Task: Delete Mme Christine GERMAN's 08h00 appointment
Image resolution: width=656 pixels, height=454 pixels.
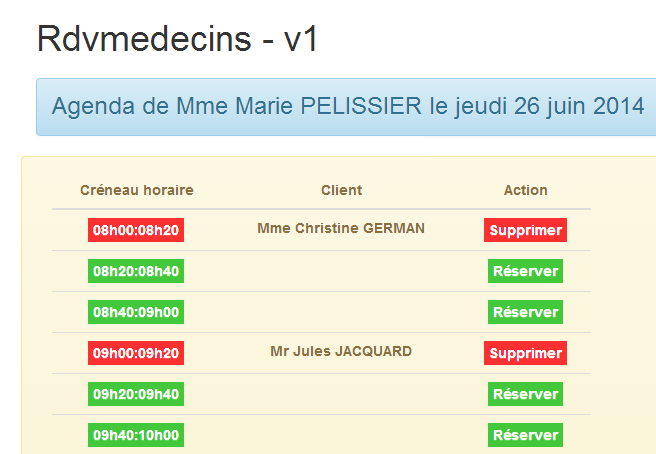Action: 525,230
